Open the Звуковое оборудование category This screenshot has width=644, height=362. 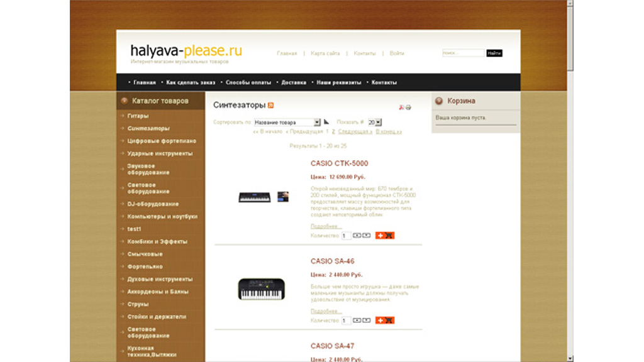tap(148, 169)
